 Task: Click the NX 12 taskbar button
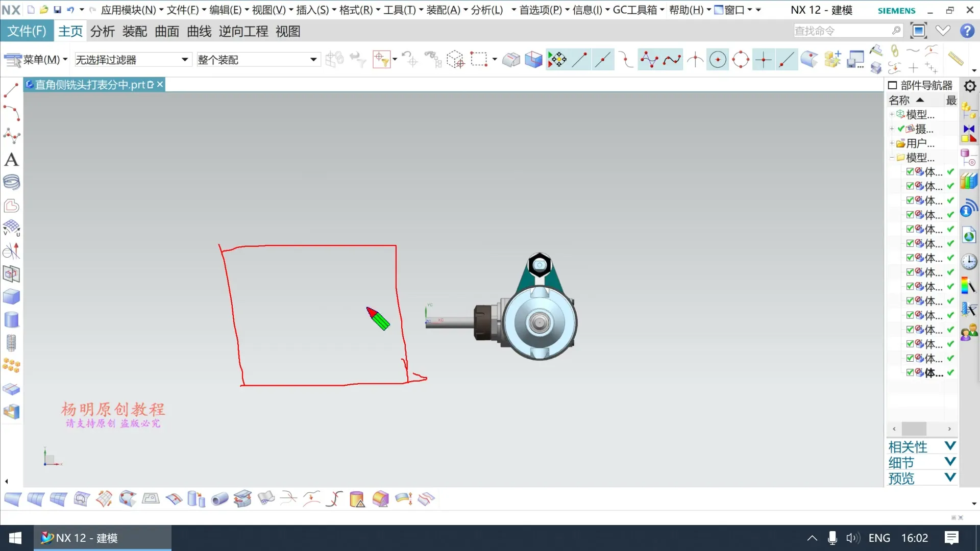click(102, 538)
